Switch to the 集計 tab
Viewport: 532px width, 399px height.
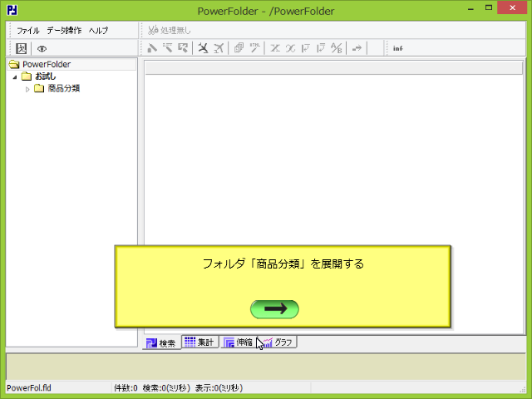pyautogui.click(x=199, y=342)
